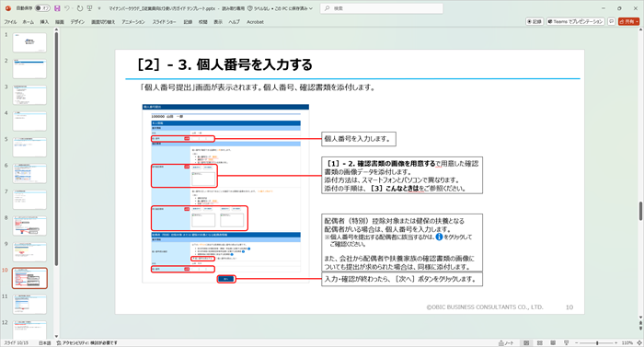
Task: Click the callout about 配偶者（特別）控除対象
Action: pyautogui.click(x=402, y=243)
